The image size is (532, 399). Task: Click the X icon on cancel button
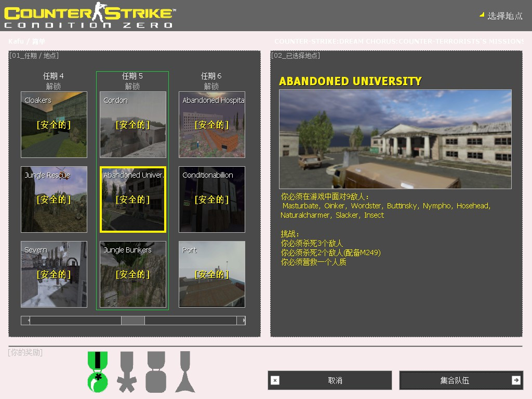275,380
